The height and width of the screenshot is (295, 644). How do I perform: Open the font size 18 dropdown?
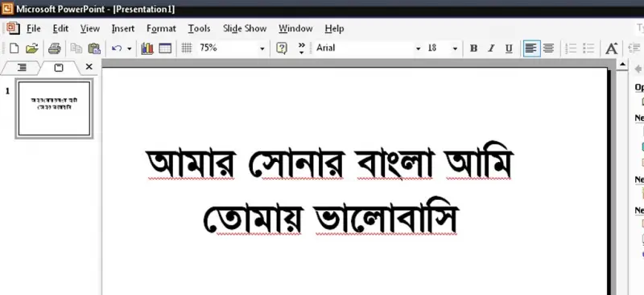coord(455,48)
